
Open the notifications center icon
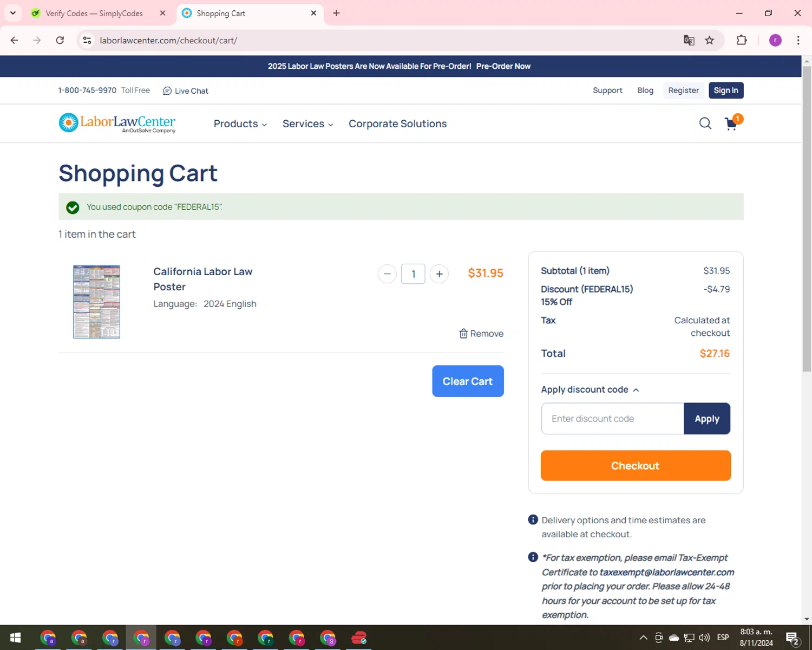(793, 638)
